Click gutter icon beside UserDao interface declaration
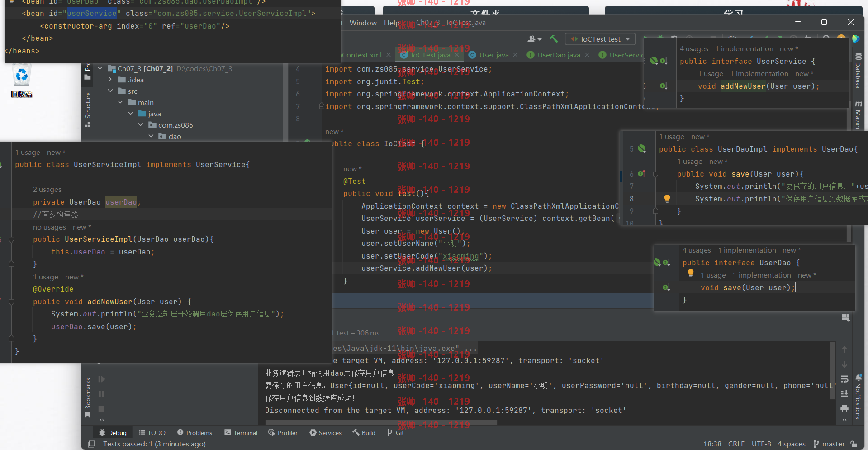 (x=666, y=262)
